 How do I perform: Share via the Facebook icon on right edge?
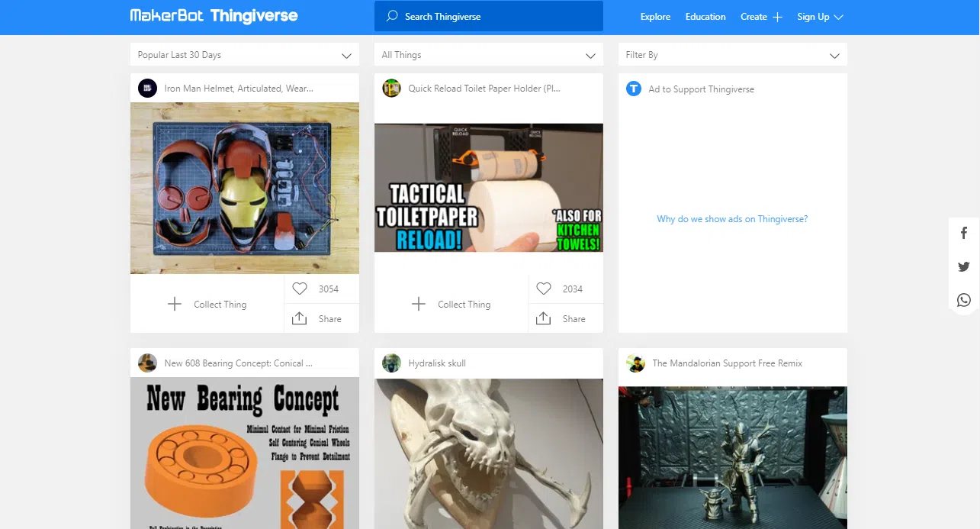point(963,233)
